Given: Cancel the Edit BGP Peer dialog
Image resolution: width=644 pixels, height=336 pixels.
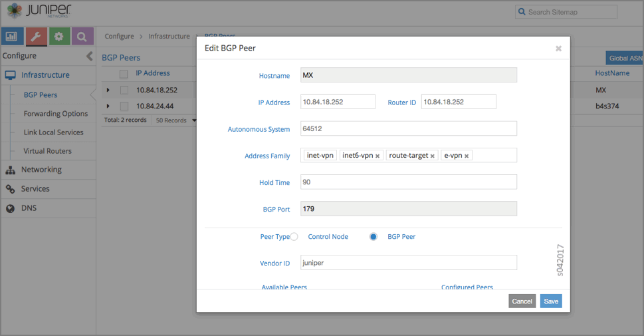Looking at the screenshot, I should click(x=522, y=301).
